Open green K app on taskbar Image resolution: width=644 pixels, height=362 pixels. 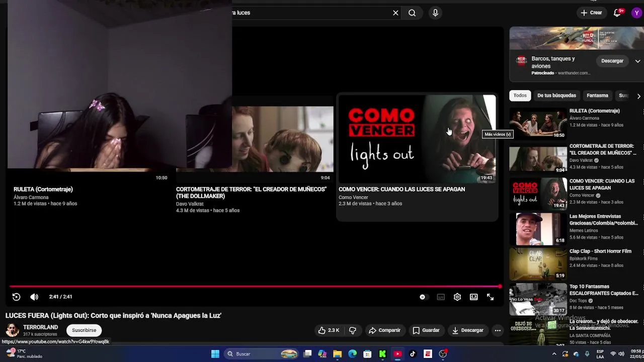(382, 354)
